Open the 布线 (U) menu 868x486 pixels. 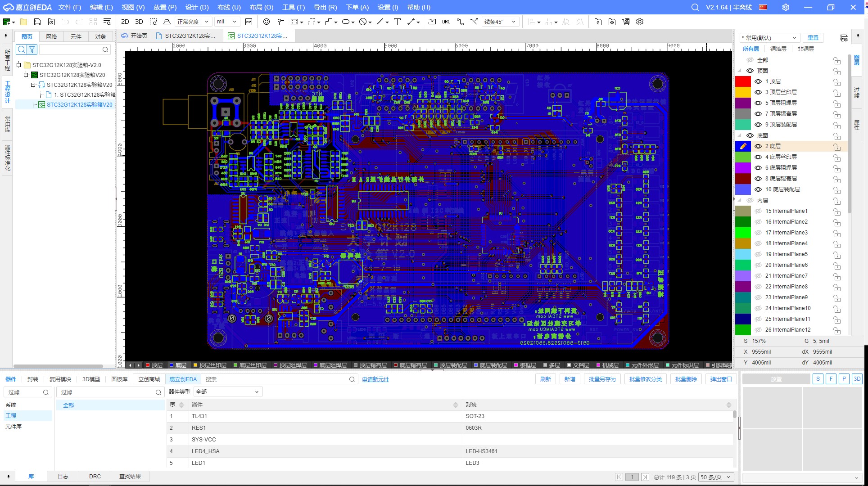tap(229, 7)
